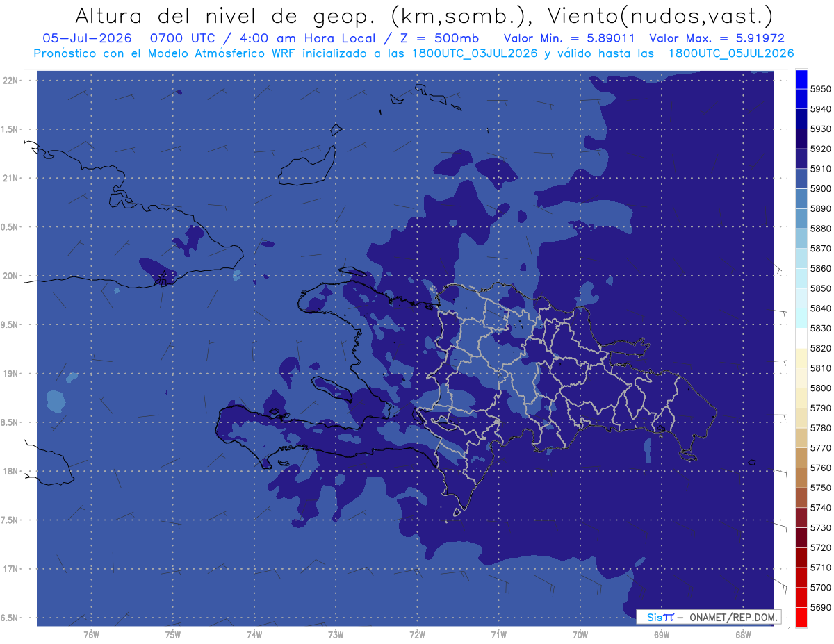Click colorbar value 5730
This screenshot has width=834, height=644.
click(820, 527)
